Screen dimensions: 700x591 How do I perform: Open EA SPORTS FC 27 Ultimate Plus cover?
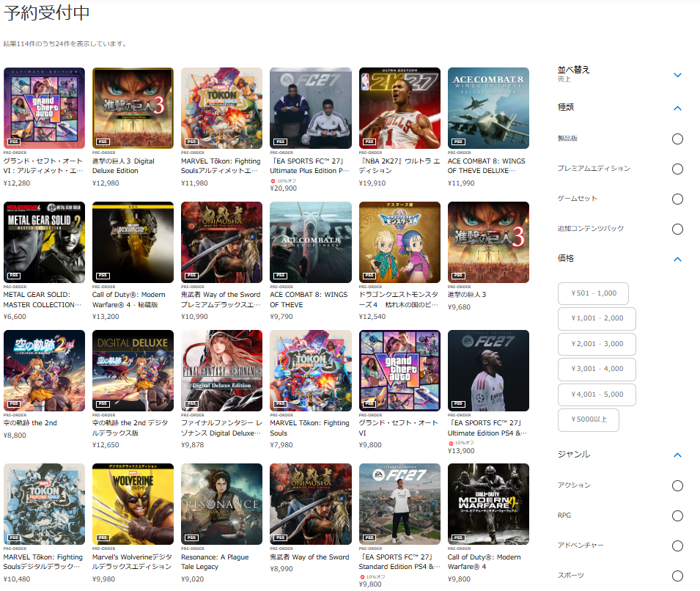point(311,108)
